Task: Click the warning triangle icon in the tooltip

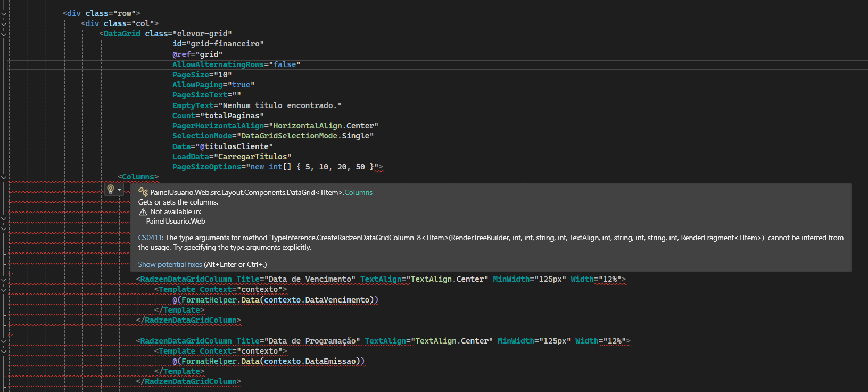Action: [x=143, y=212]
